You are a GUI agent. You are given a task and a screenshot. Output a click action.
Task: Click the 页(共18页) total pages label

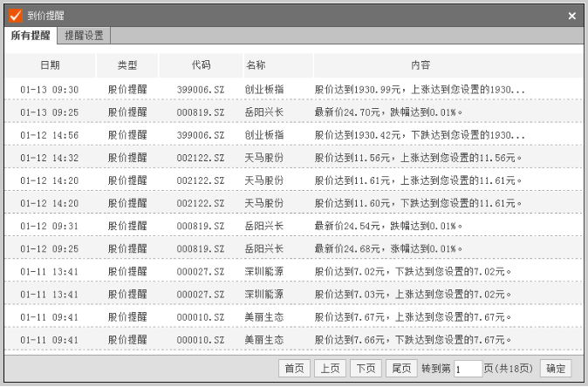tap(508, 369)
